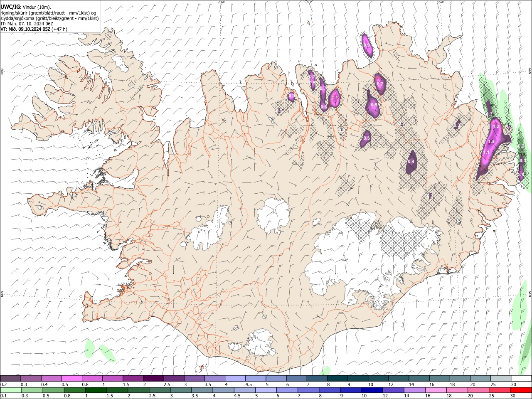Click the '1.9' value in the eastern snow band
Viewport: 532px width, 399px height.
pos(491,142)
